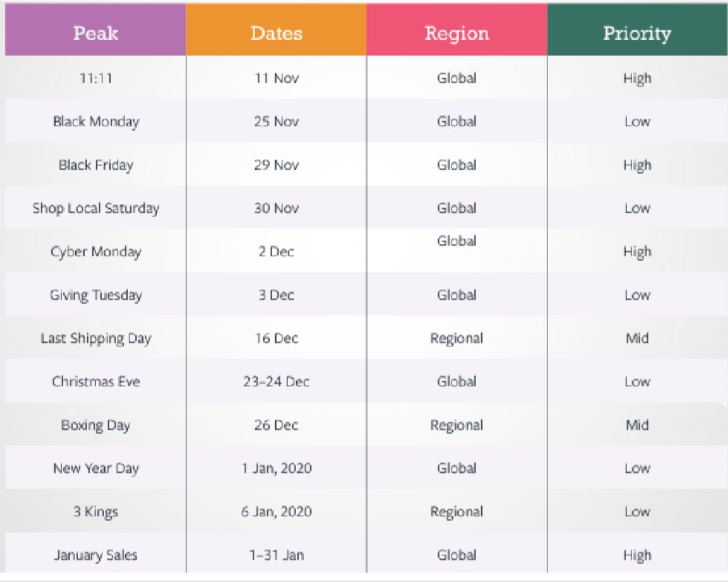Viewport: 728px width, 582px height.
Task: Click the Last Shipping Day cell
Action: [x=96, y=338]
